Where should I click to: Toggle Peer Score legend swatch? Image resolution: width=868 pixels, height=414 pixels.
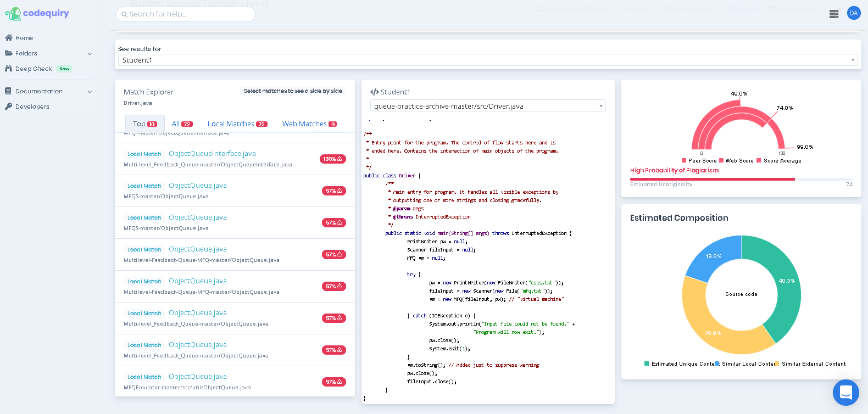pyautogui.click(x=684, y=160)
